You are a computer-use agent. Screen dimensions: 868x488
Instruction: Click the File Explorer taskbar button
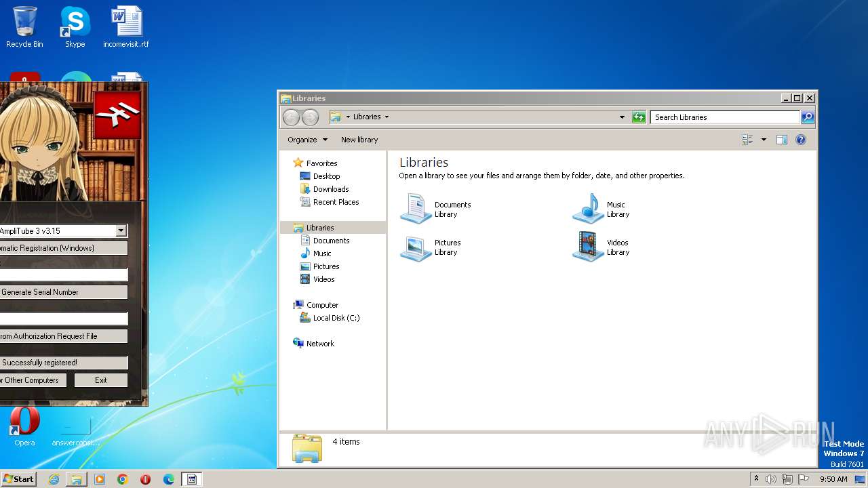click(77, 479)
